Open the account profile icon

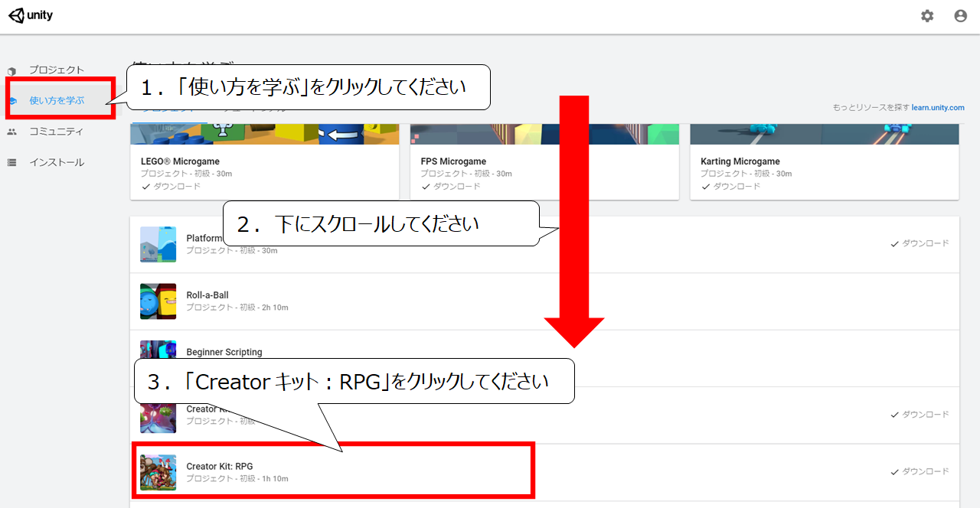(961, 16)
